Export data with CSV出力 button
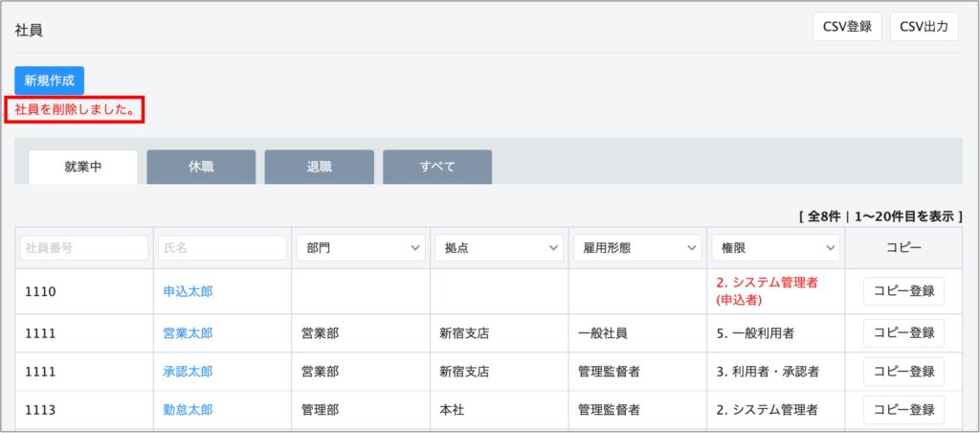 (924, 27)
